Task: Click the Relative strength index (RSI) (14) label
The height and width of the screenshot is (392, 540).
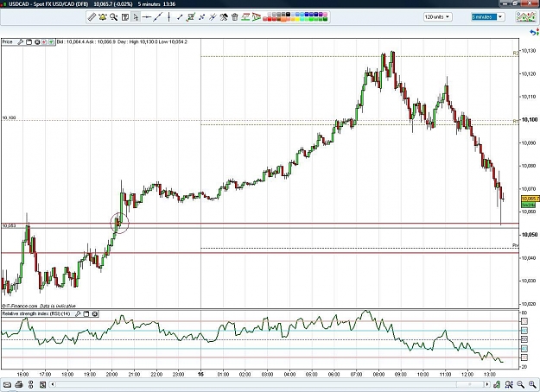Action: point(36,314)
